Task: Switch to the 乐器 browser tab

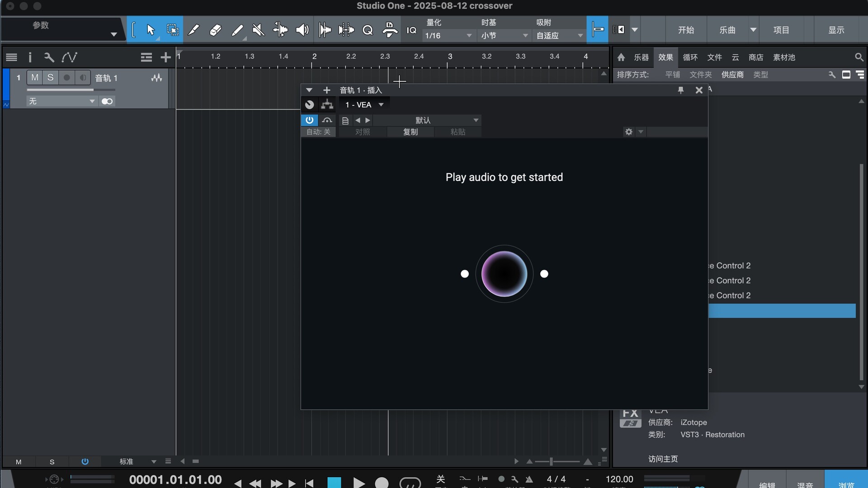Action: 641,57
